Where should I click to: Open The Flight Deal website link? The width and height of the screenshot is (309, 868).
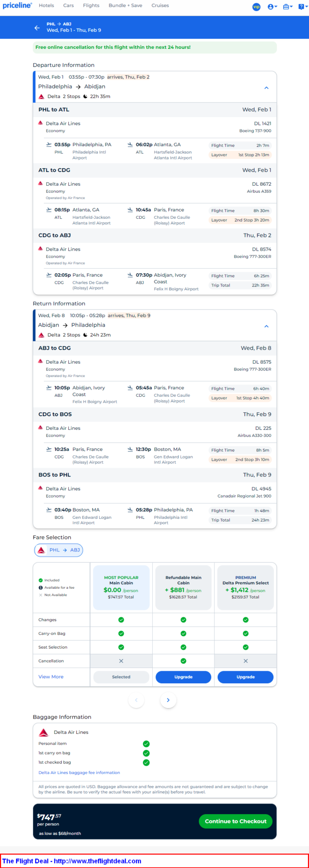click(x=72, y=861)
